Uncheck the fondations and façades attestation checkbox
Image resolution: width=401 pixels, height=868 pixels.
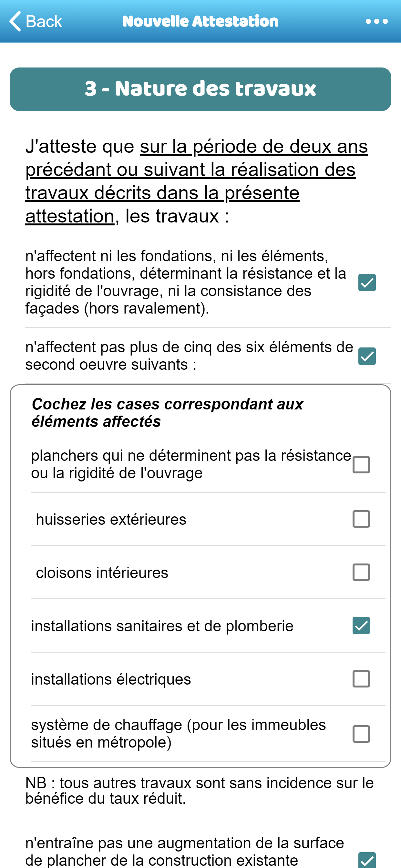pos(367,282)
